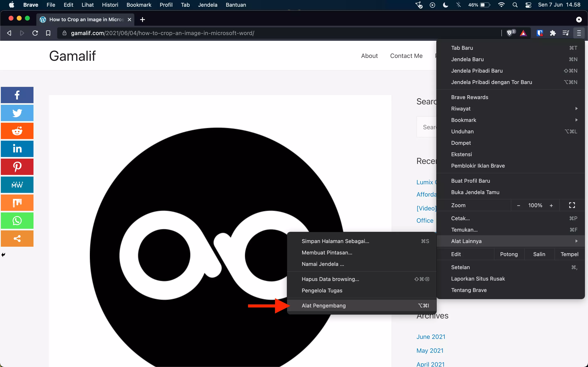Click the Twitter share icon

17,113
